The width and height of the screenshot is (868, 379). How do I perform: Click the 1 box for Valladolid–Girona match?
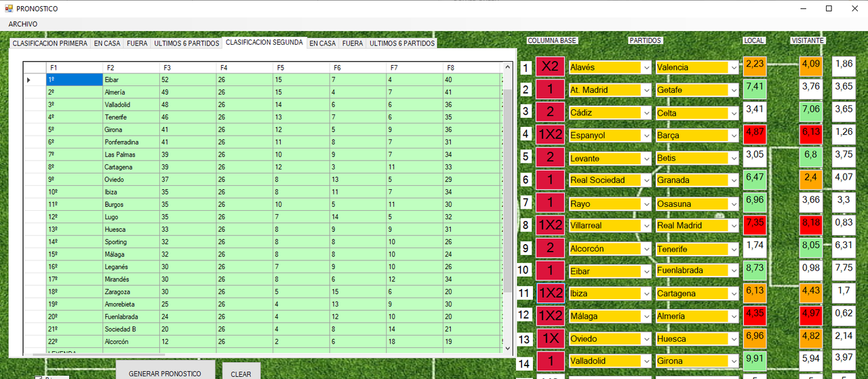[550, 361]
